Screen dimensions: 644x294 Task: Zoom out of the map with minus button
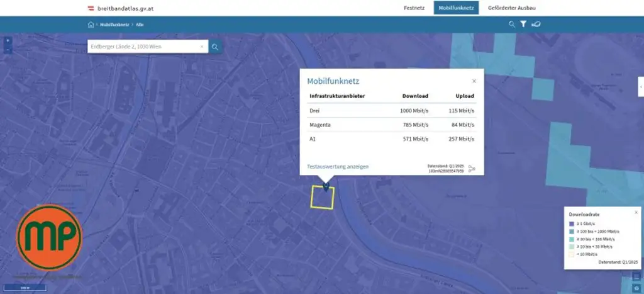pyautogui.click(x=8, y=49)
